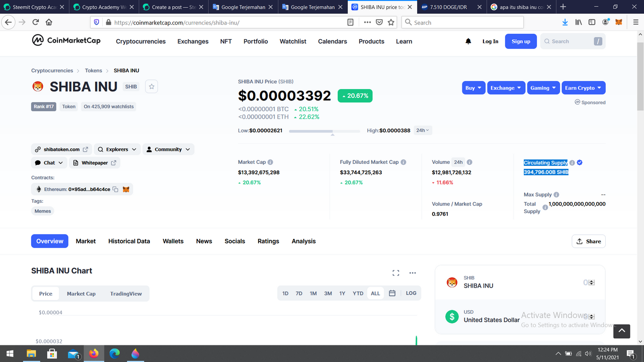Go to browser home page

(x=49, y=22)
